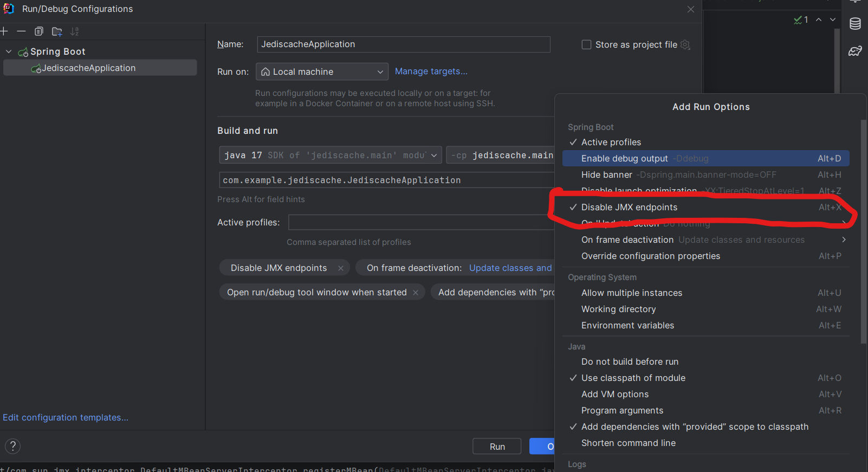Click the Name input field
The image size is (868, 472).
click(x=404, y=44)
